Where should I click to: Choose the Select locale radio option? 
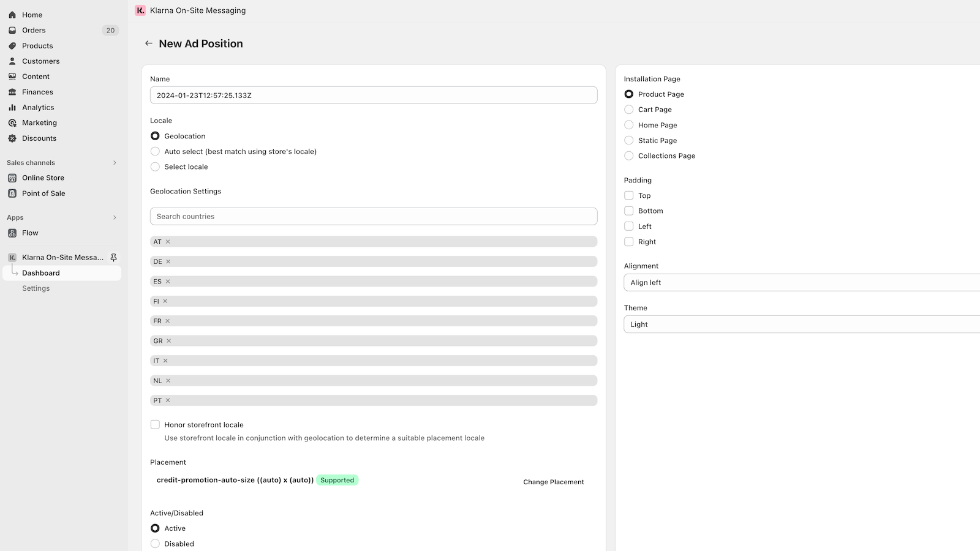(155, 167)
